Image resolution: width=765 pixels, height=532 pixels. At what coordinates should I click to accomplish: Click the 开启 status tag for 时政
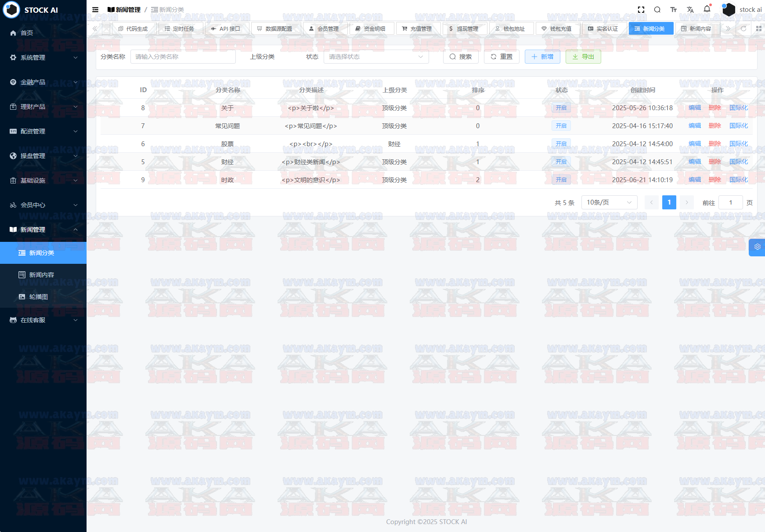click(x=561, y=180)
